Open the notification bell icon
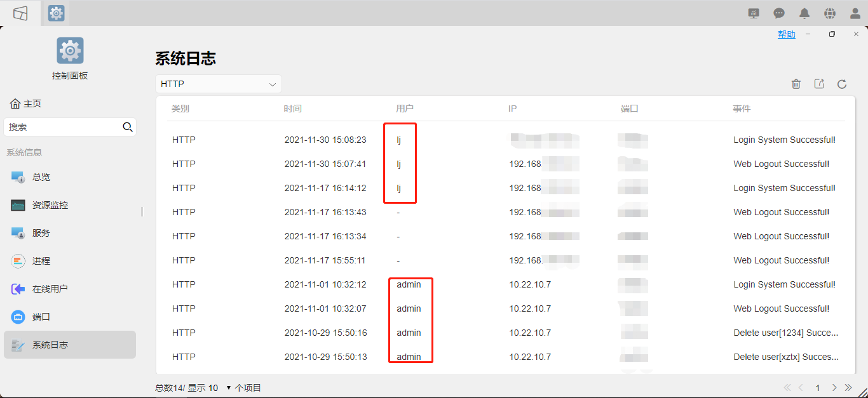The width and height of the screenshot is (868, 398). pos(804,13)
